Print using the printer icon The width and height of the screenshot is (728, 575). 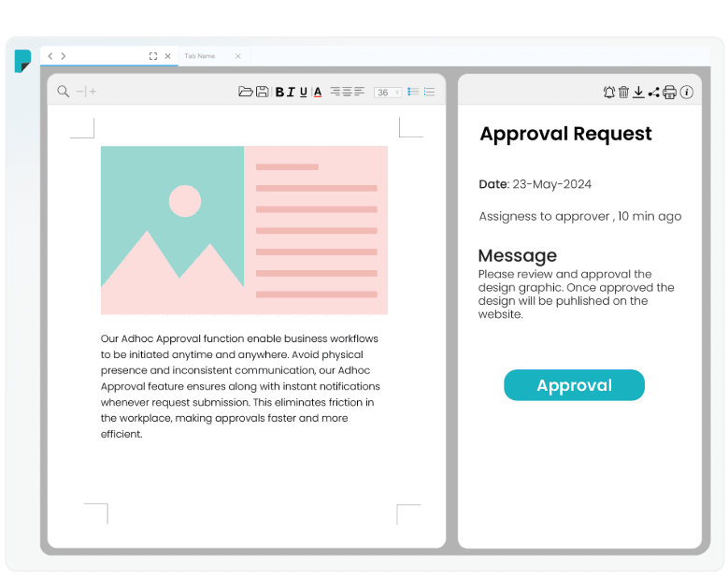point(669,93)
